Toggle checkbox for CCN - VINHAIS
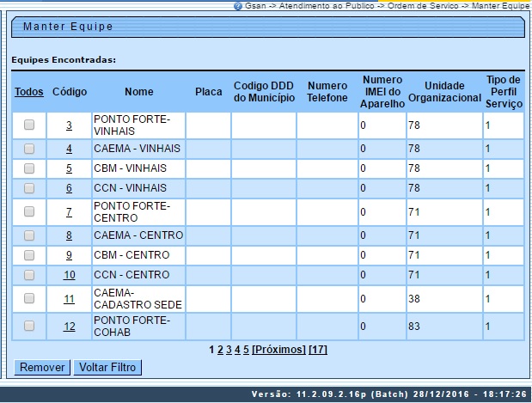 point(29,188)
